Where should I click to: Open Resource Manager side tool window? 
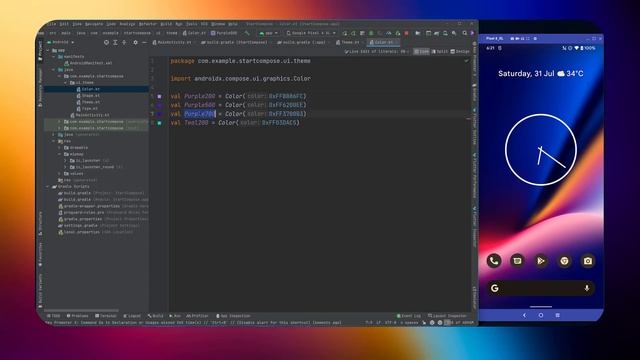pos(40,87)
